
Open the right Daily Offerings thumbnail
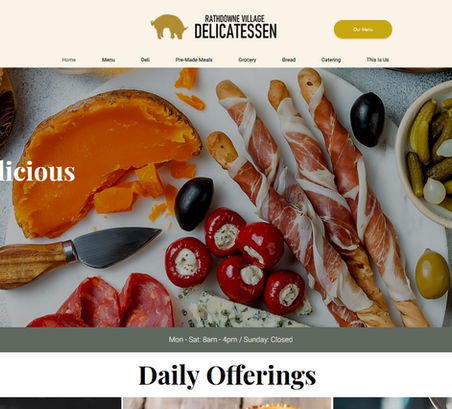pos(393,403)
